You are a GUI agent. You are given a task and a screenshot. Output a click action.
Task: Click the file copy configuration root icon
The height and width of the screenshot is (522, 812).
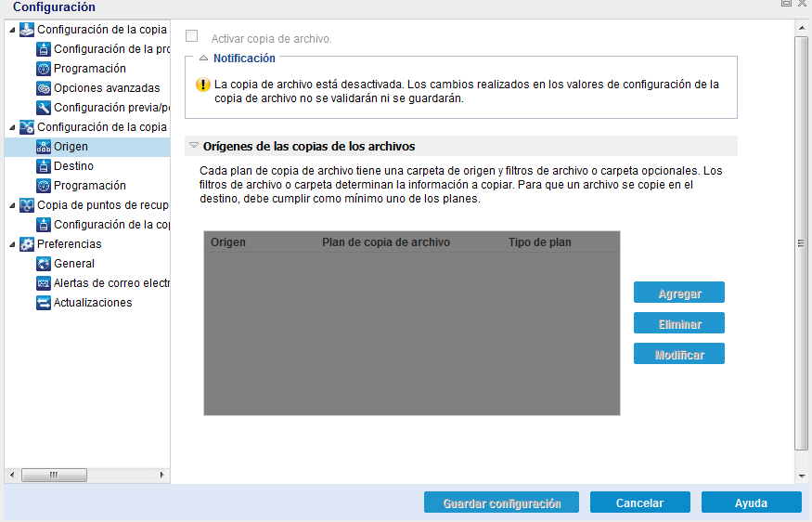pyautogui.click(x=27, y=127)
